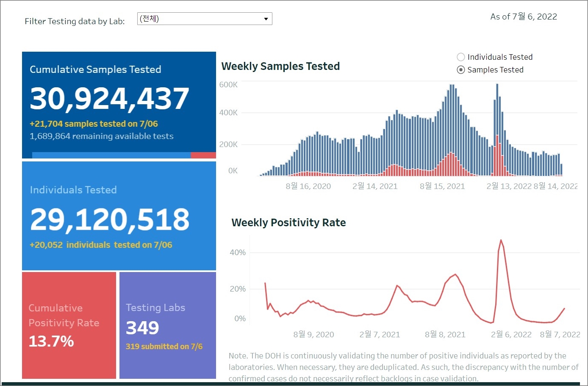Click the 8월 8, 2021 positivity axis label
This screenshot has height=386, width=588.
pos(445,334)
